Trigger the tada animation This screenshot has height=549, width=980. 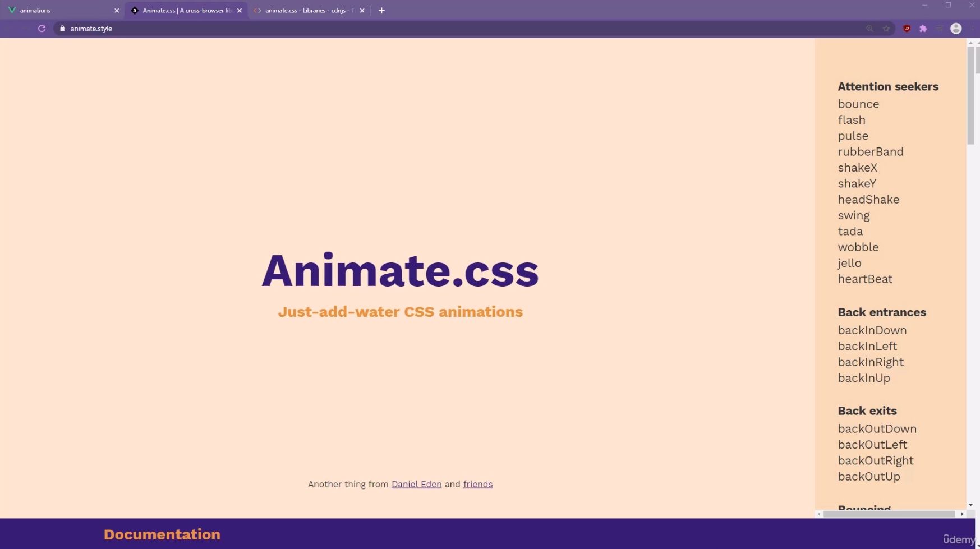[850, 231]
